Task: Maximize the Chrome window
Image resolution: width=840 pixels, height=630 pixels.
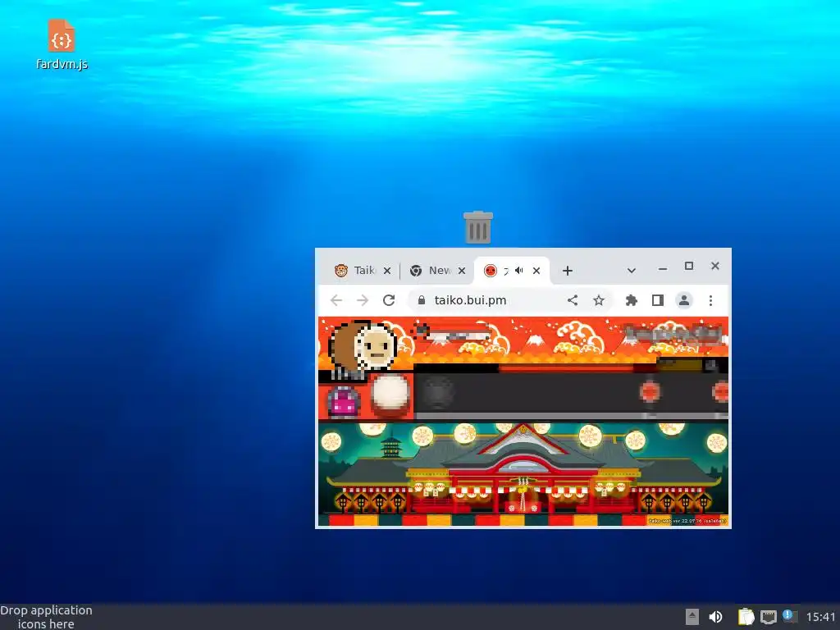Action: (x=689, y=267)
